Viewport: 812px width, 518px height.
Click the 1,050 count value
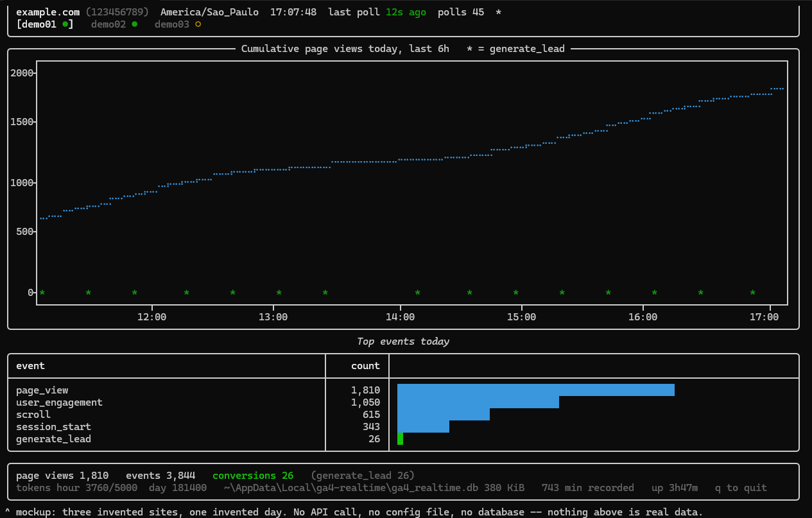(365, 402)
